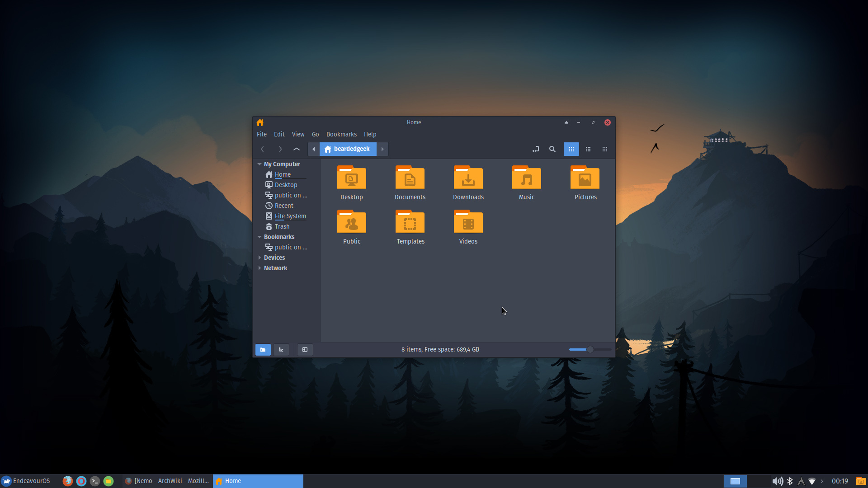868x488 pixels.
Task: Open File System in the sidebar
Action: pyautogui.click(x=290, y=216)
